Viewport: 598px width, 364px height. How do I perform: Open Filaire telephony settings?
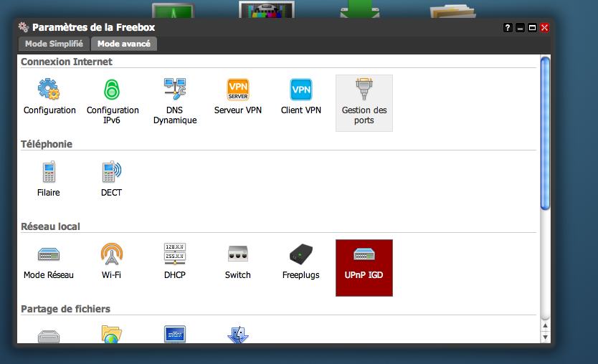49,179
